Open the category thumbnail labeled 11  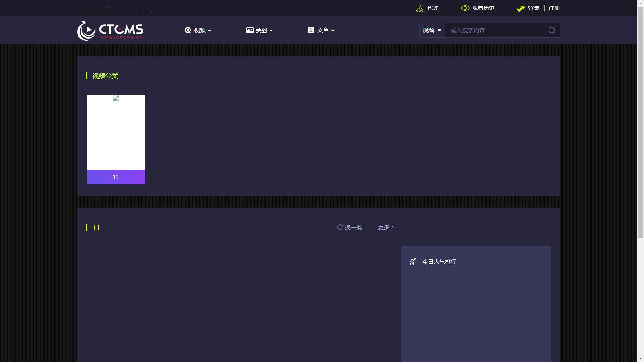116,132
